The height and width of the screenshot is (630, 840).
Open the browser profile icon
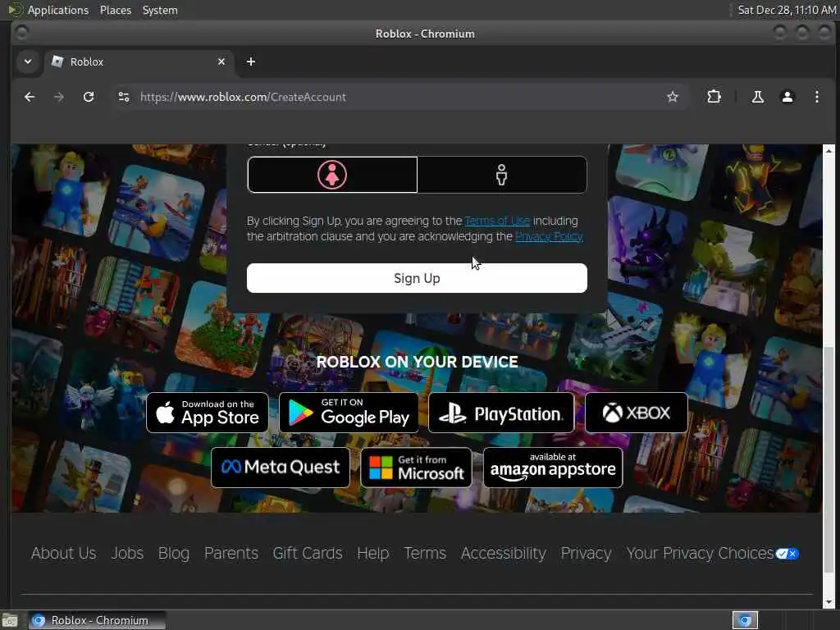point(787,97)
